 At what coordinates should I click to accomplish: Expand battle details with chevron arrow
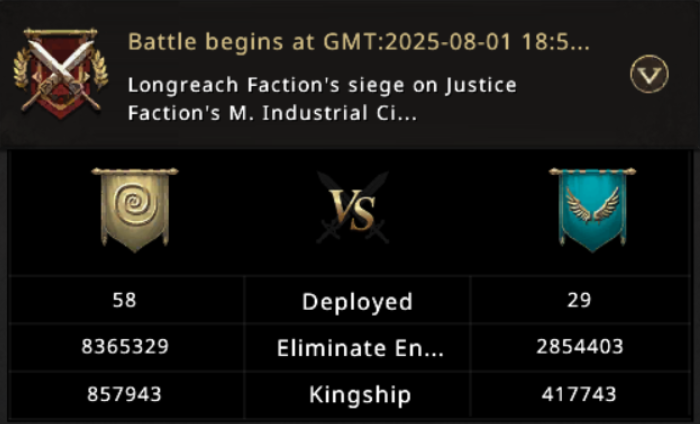coord(648,73)
